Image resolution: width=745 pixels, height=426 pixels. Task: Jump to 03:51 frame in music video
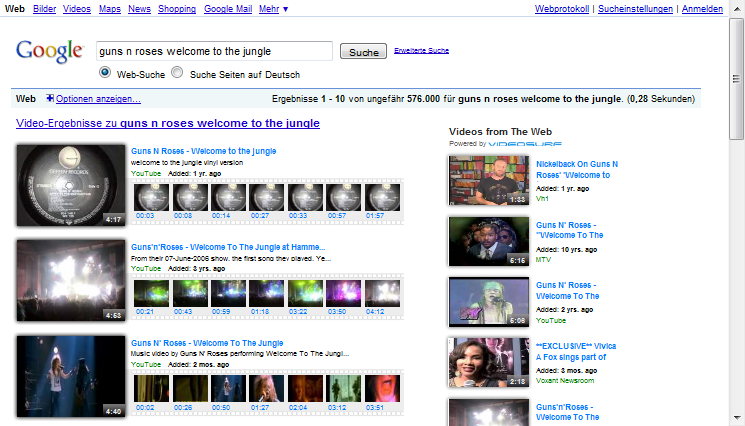382,388
